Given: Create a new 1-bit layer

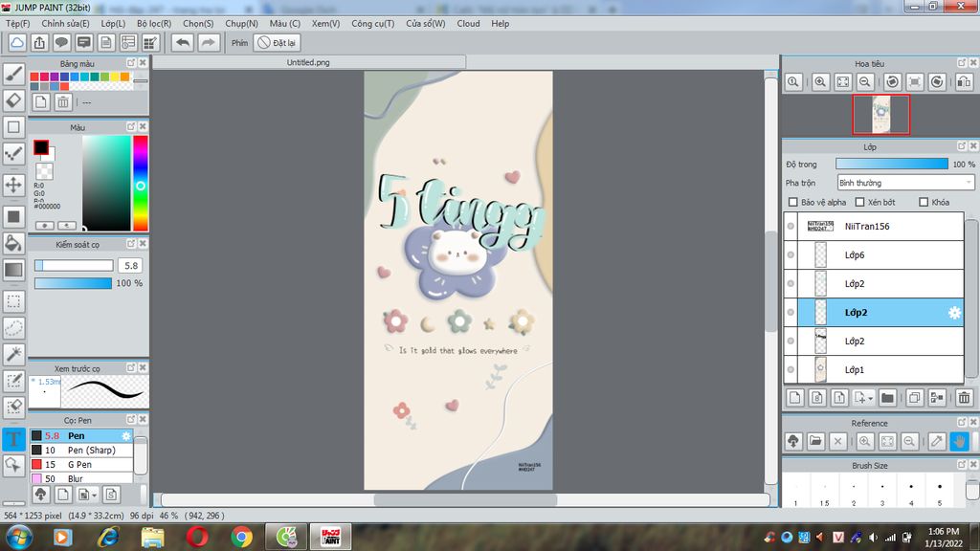Looking at the screenshot, I should pyautogui.click(x=839, y=397).
